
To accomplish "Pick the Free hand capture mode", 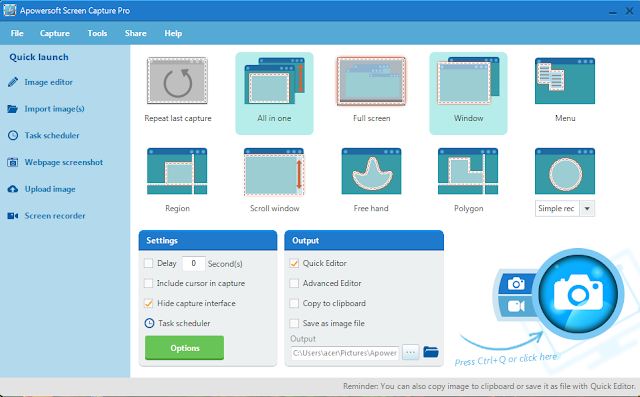I will pyautogui.click(x=371, y=171).
